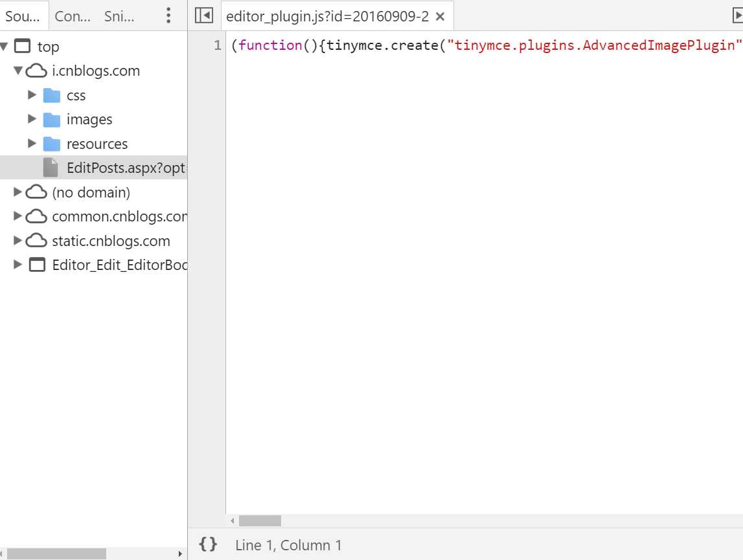Click the static.cnblogs.com cloud icon
743x560 pixels.
coord(36,241)
